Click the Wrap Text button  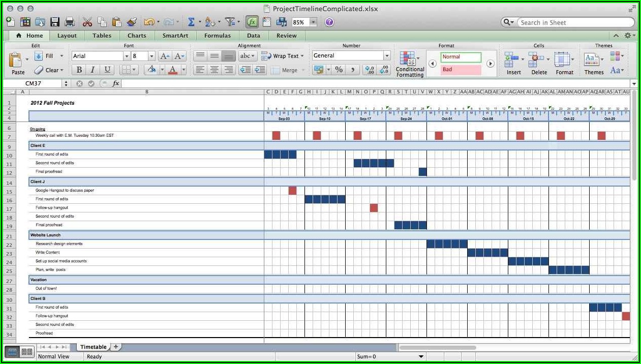(283, 56)
